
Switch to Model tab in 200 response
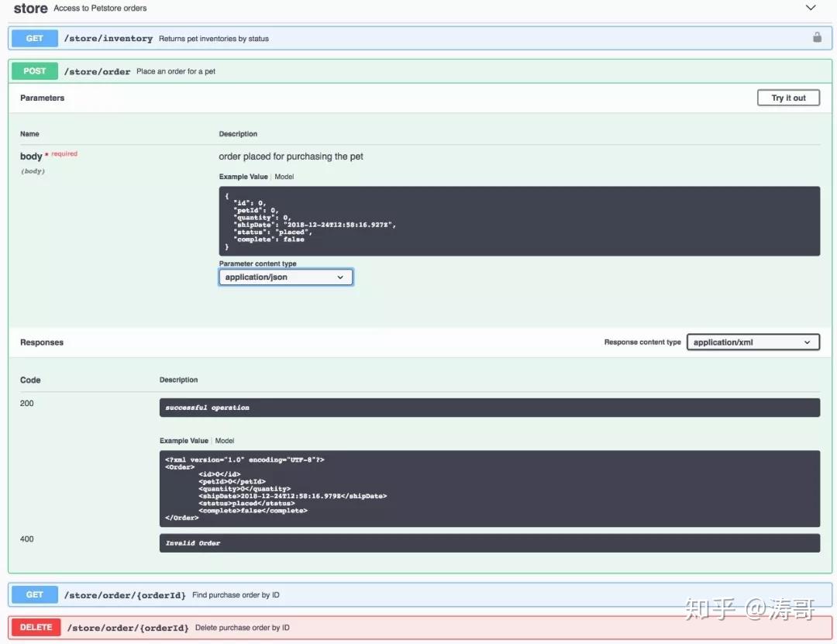225,440
